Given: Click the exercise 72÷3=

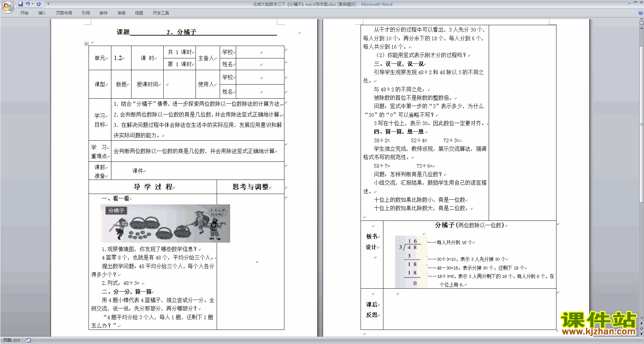Looking at the screenshot, I should pos(451,140).
